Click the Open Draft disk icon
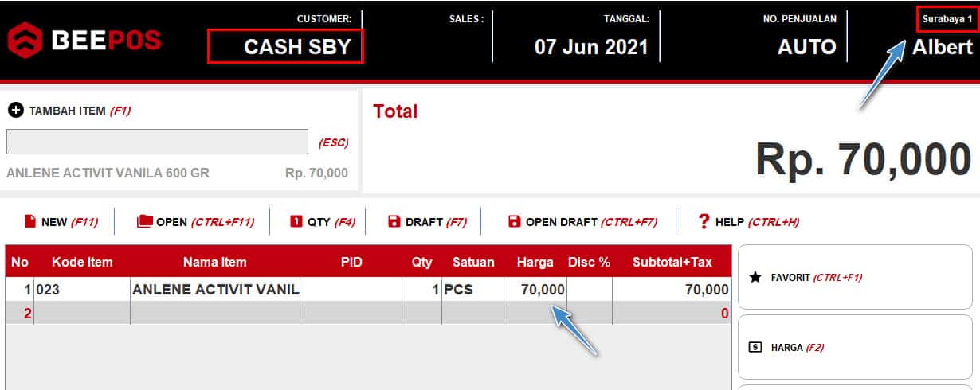Viewport: 980px width, 390px height. coord(514,222)
